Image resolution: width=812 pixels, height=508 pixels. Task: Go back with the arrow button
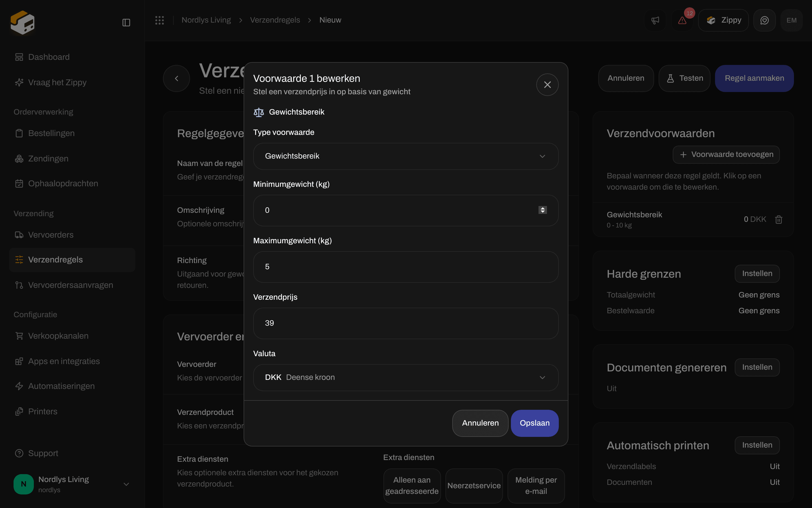pos(176,78)
